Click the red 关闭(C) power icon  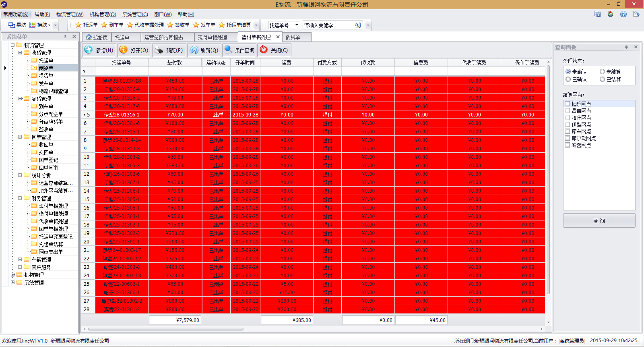264,50
